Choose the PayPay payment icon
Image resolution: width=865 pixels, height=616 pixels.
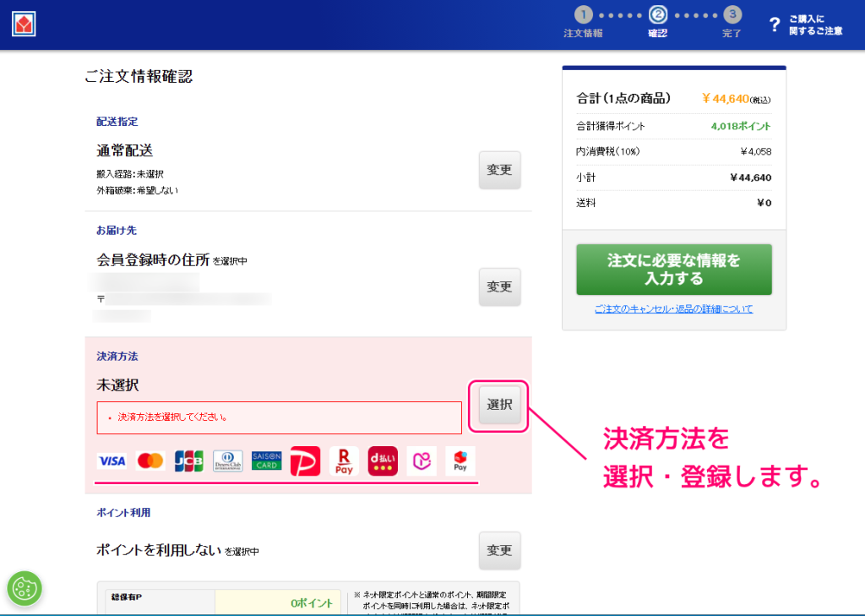pos(304,460)
